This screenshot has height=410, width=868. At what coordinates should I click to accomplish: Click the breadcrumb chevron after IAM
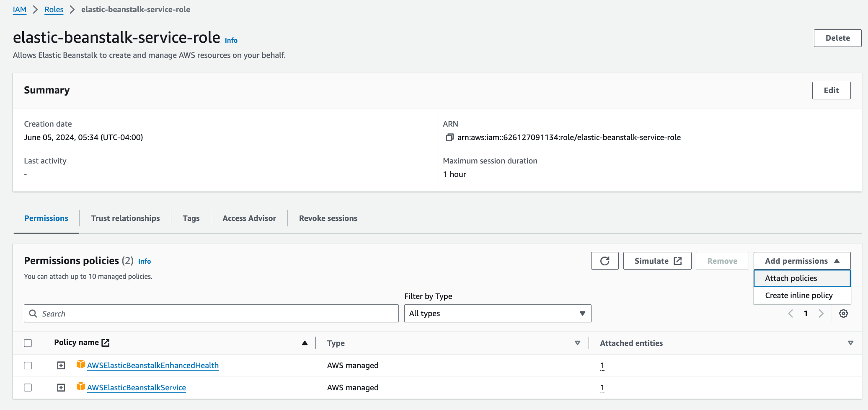pos(36,10)
